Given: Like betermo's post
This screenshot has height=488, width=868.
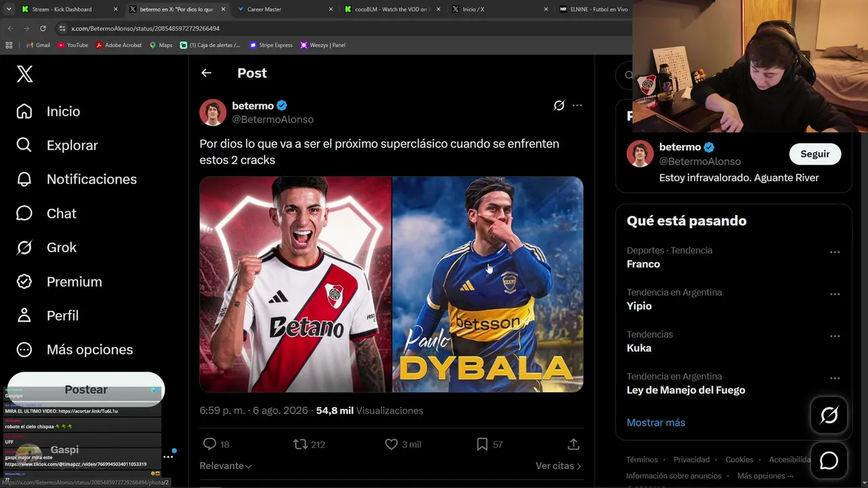Looking at the screenshot, I should click(403, 445).
